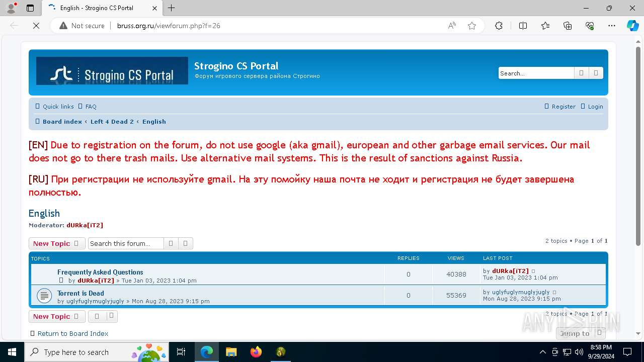Expand Quick links dropdown
The height and width of the screenshot is (362, 644).
coord(54,107)
